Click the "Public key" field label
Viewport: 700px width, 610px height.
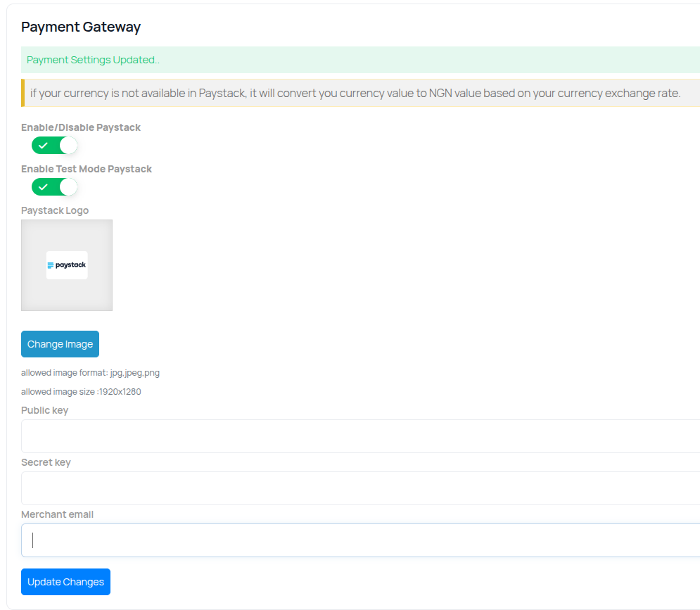(x=44, y=410)
